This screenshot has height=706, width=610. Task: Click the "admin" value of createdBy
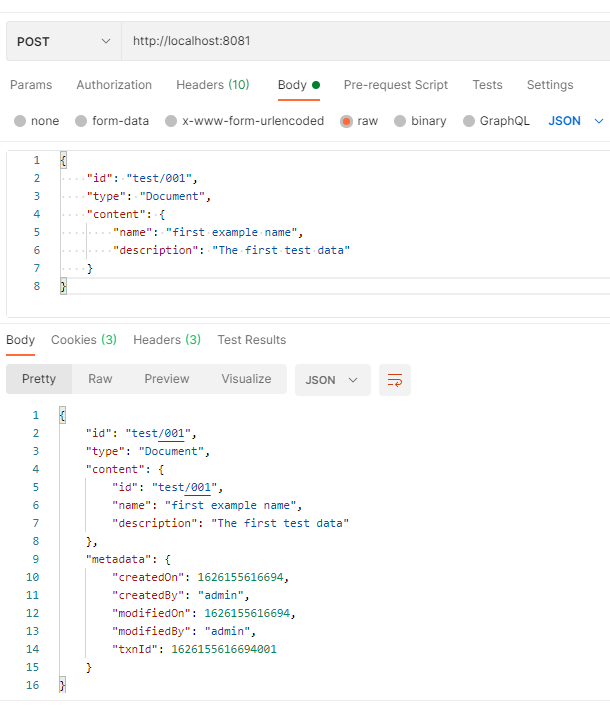(221, 595)
